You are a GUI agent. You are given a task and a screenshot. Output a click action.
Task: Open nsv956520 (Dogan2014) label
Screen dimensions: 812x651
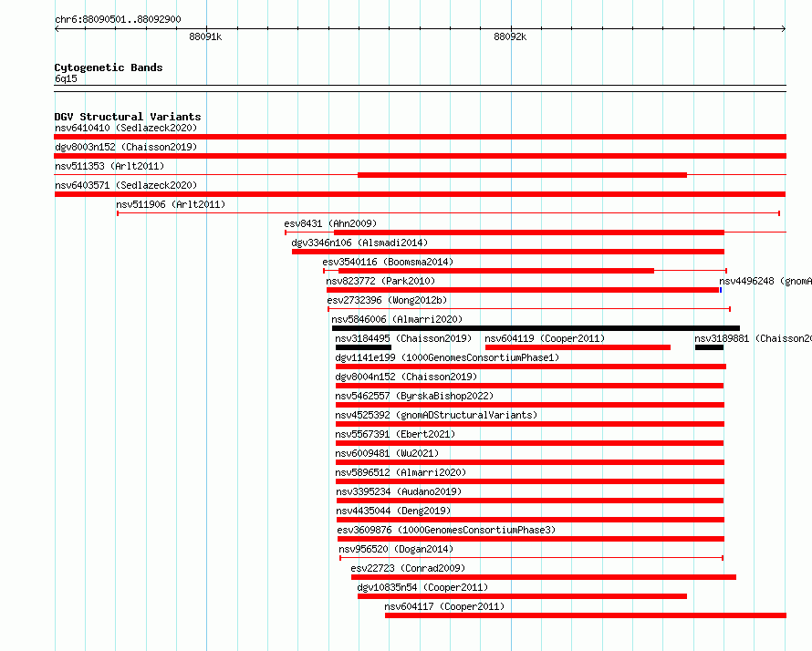click(396, 549)
